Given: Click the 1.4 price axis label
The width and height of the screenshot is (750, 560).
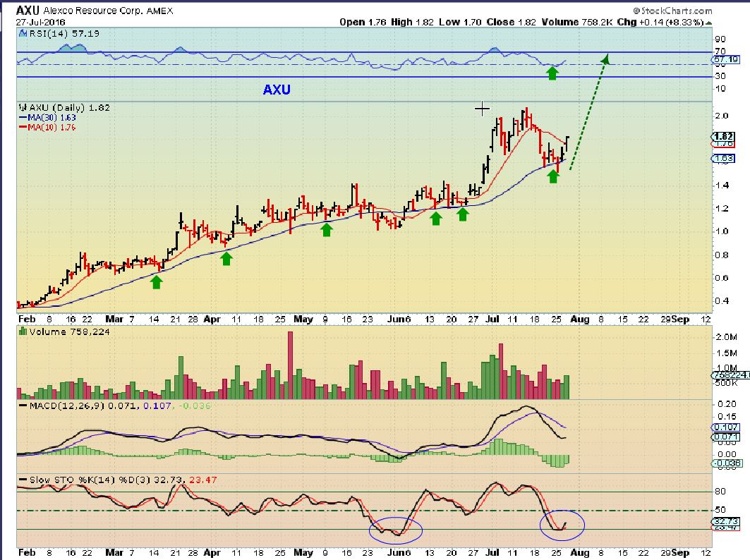Looking at the screenshot, I should (721, 185).
